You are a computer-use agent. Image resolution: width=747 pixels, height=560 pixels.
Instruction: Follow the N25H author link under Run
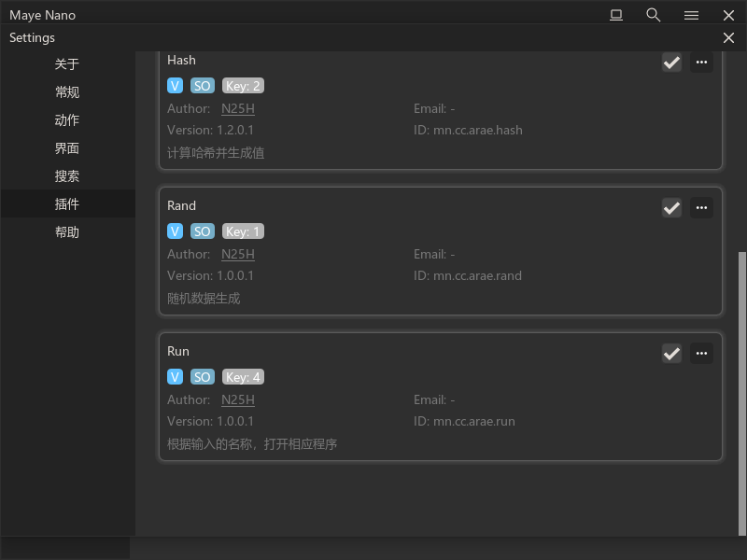coord(237,399)
